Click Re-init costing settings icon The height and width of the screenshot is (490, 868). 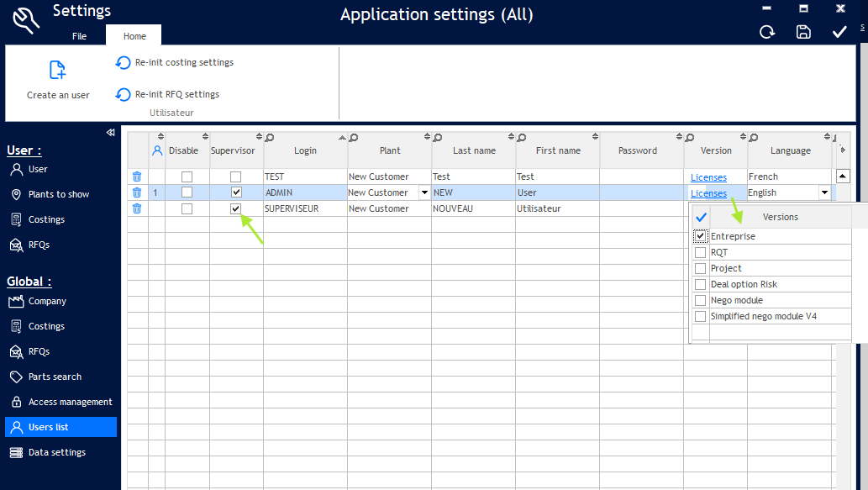point(124,63)
